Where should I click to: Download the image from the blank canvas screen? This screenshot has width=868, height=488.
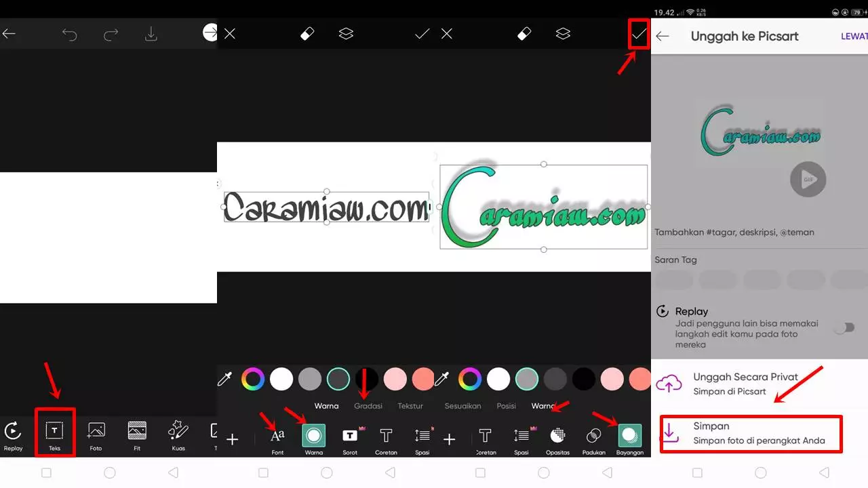click(151, 33)
